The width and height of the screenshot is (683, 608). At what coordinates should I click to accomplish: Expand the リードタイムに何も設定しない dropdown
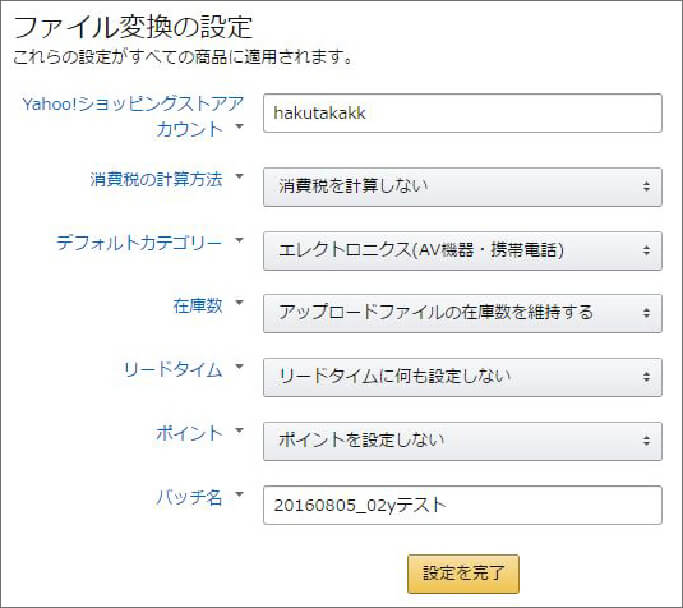[462, 376]
